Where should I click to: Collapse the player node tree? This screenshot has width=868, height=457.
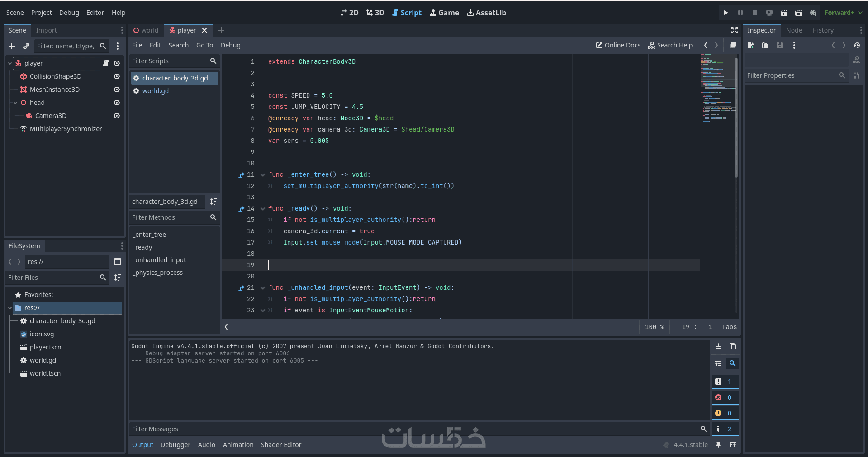9,63
